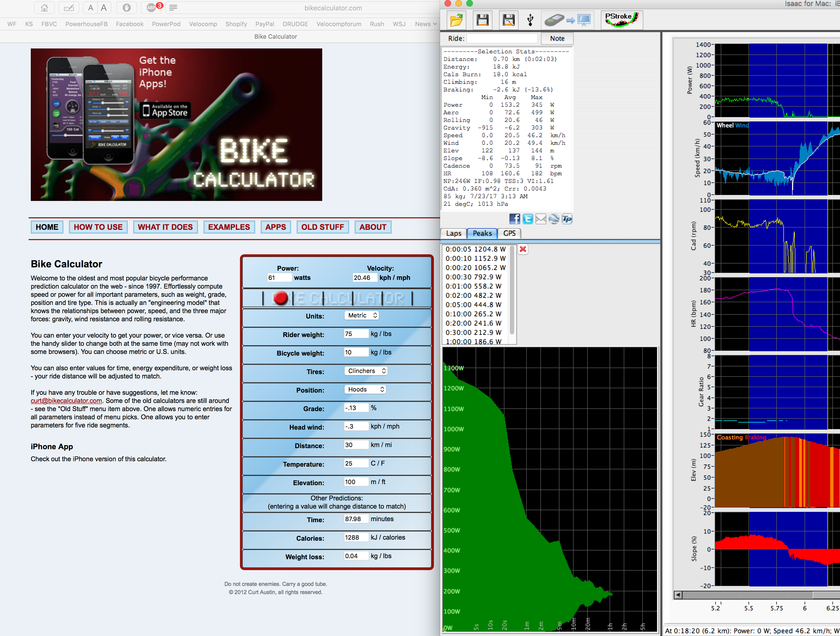Increase text size with large A button
840x636 pixels.
(104, 8)
